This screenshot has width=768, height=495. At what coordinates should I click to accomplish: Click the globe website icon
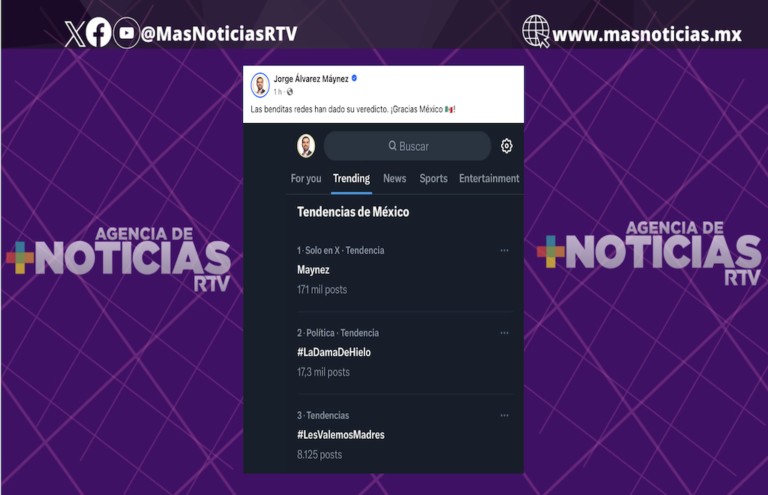[x=536, y=31]
